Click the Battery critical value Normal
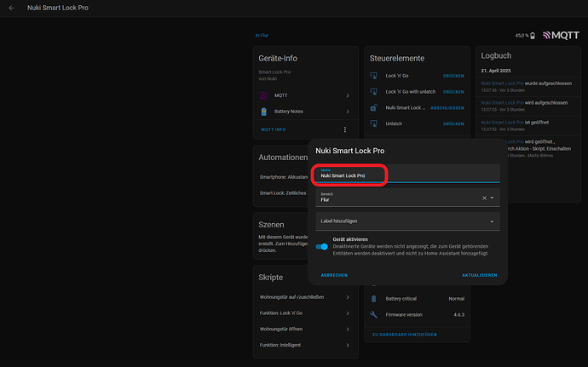 pyautogui.click(x=457, y=299)
